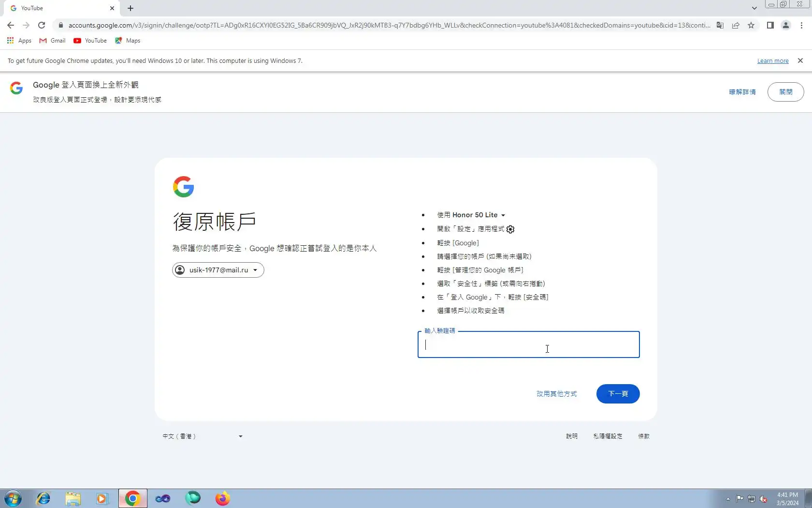This screenshot has width=812, height=508.
Task: Open the media player taskbar icon
Action: [102, 498]
